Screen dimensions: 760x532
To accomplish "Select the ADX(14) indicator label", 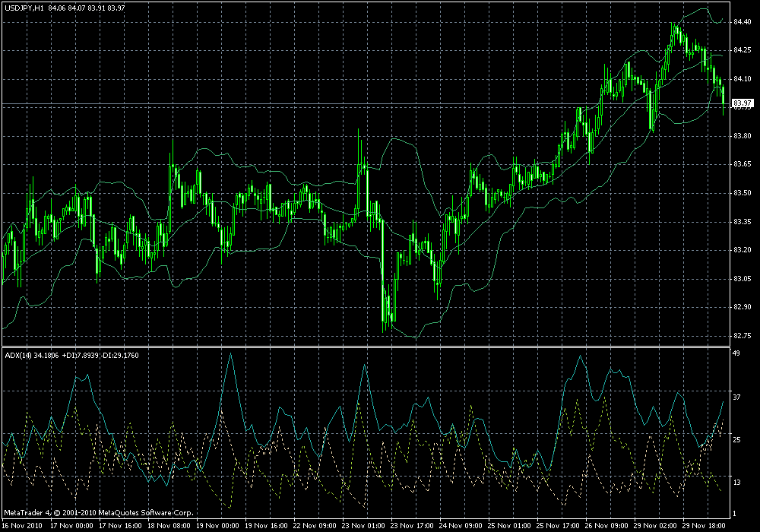I will tap(18, 356).
